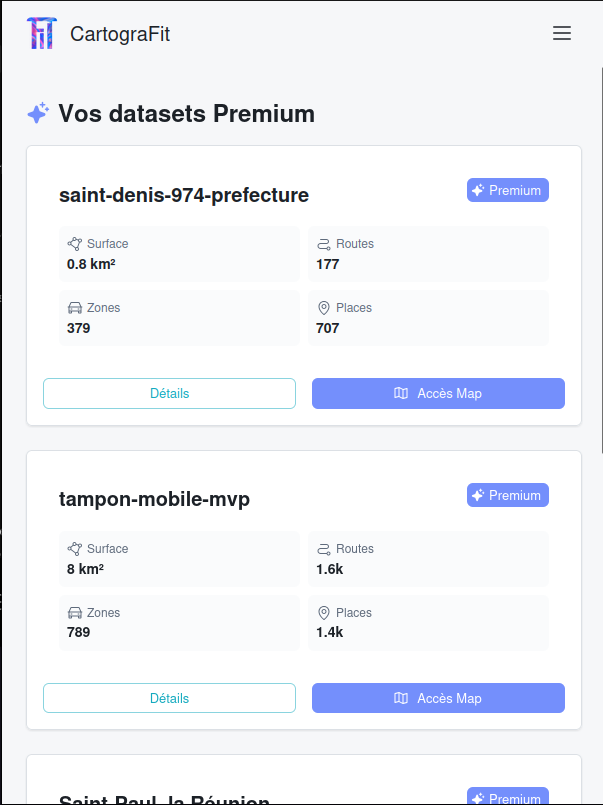
Task: Click the tampon-mobile-mvp dataset title
Action: coord(154,499)
